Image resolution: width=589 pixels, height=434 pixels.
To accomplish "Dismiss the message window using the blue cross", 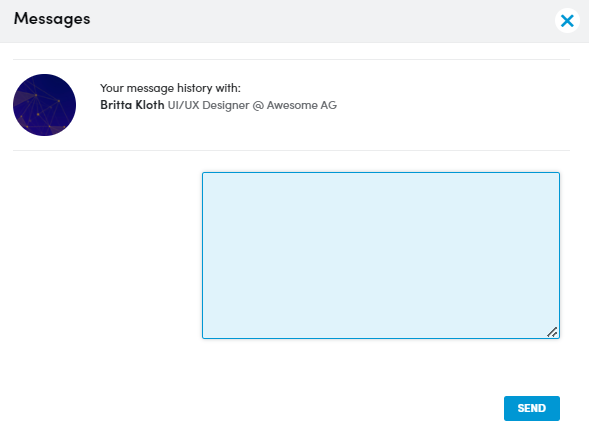I will coord(567,21).
